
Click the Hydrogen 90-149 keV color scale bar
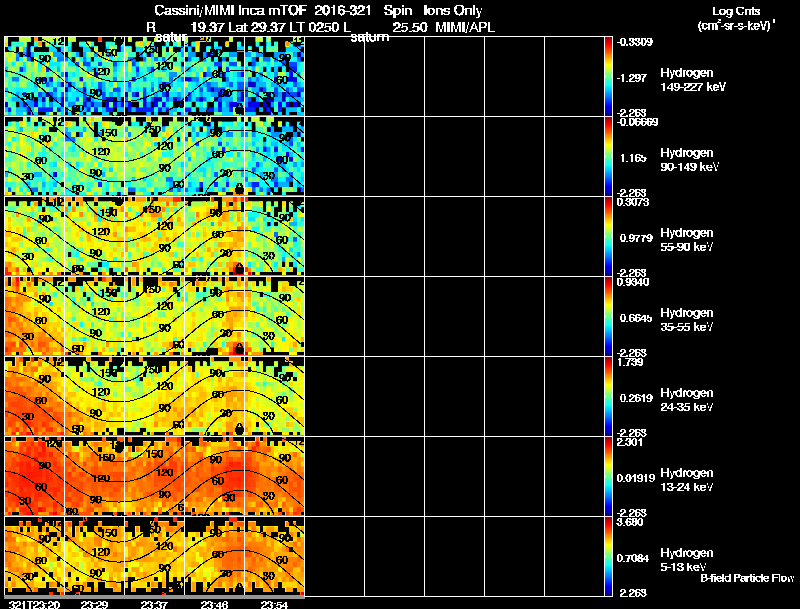[608, 156]
